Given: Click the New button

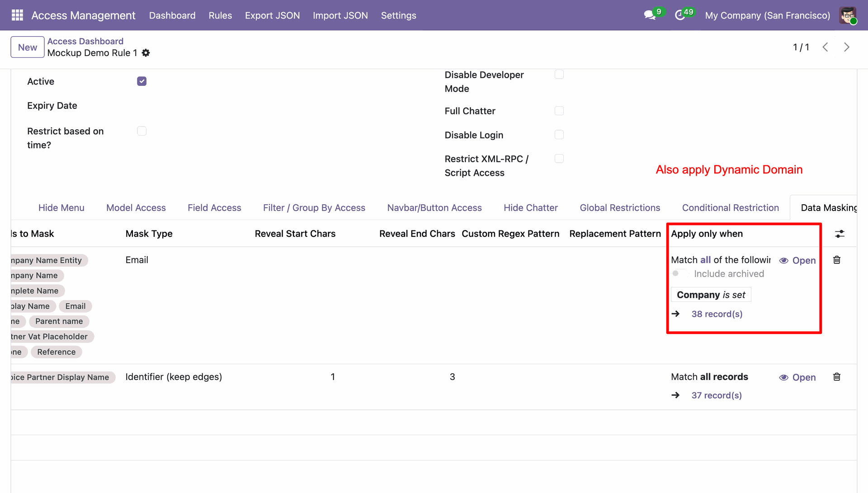Looking at the screenshot, I should coord(28,47).
